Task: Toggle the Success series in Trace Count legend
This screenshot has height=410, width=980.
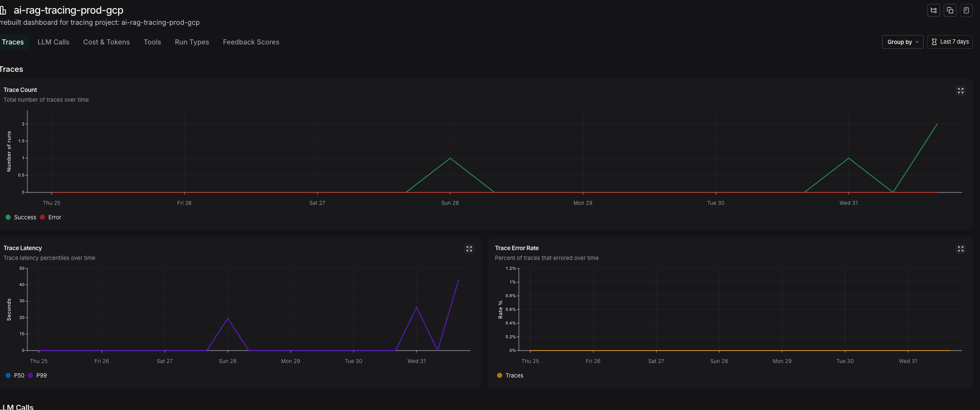Action: point(21,217)
